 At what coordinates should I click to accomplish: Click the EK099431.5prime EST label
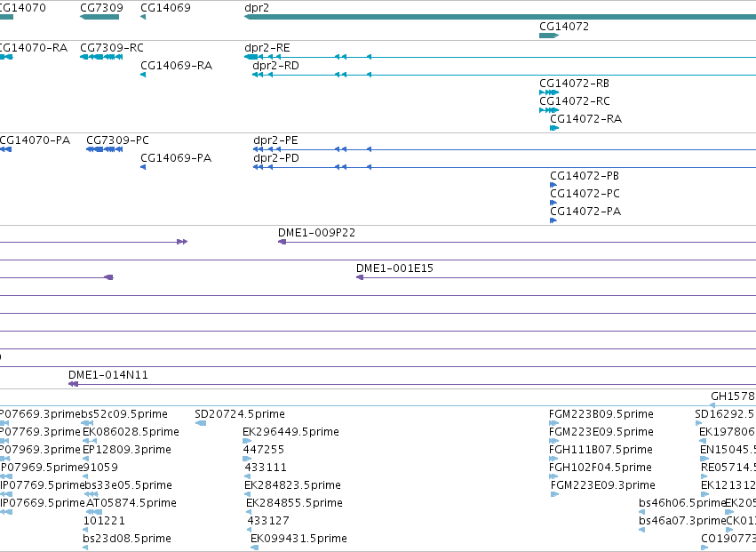[x=298, y=539]
